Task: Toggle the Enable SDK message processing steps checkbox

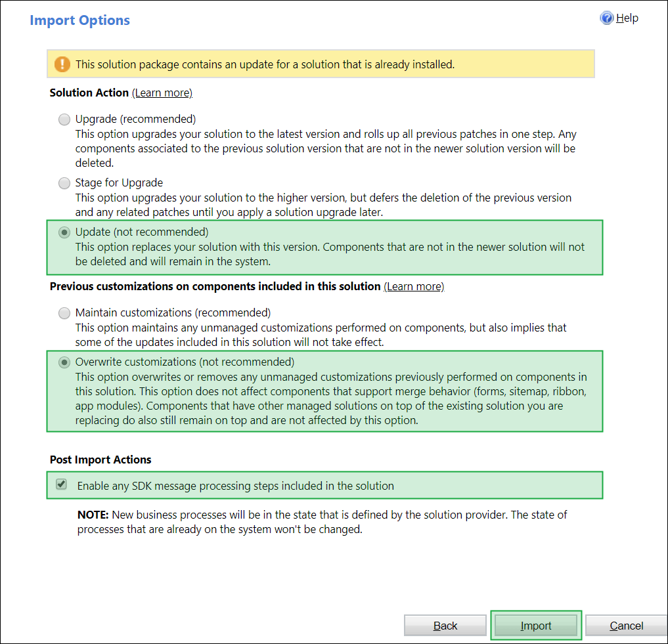Action: [x=62, y=485]
